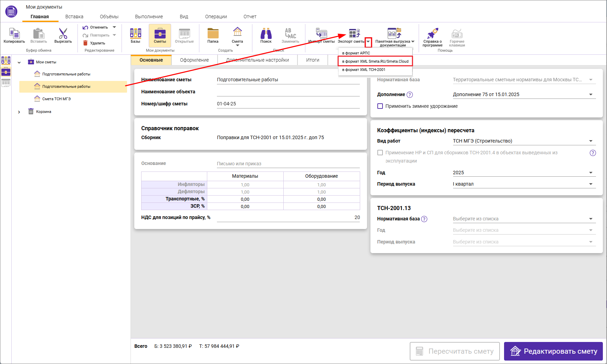This screenshot has width=607, height=364.
Task: Cut with the Вырезать scissors icon
Action: click(x=63, y=34)
